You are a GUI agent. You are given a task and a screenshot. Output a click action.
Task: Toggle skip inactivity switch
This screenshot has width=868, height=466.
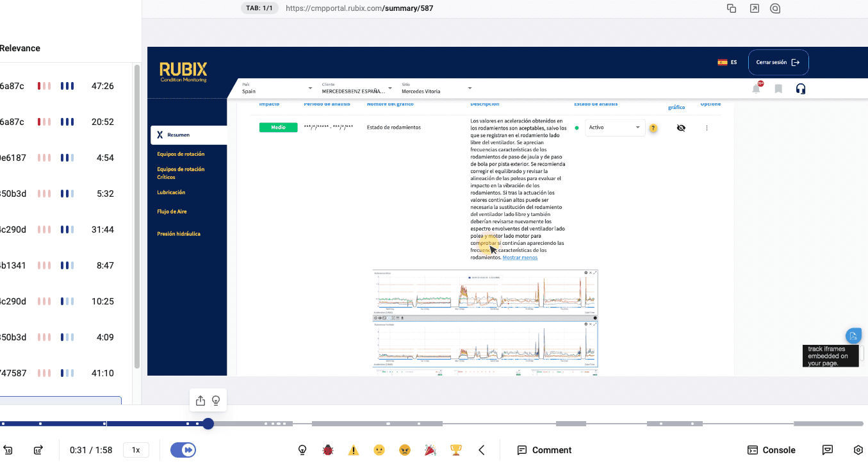183,450
